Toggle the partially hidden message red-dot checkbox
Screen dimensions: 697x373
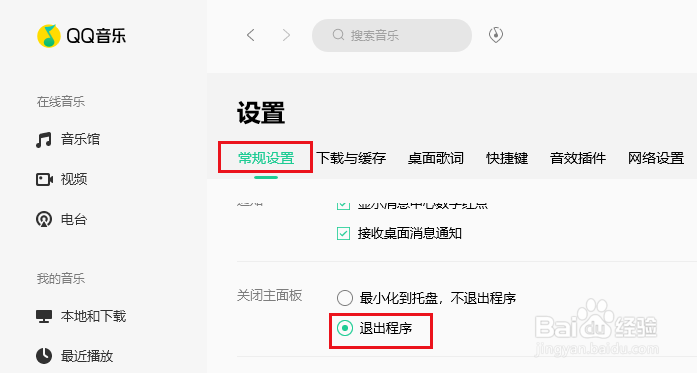point(343,205)
